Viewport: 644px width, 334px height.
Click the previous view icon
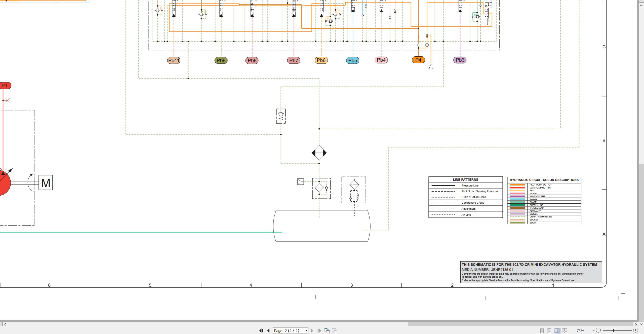point(327,330)
